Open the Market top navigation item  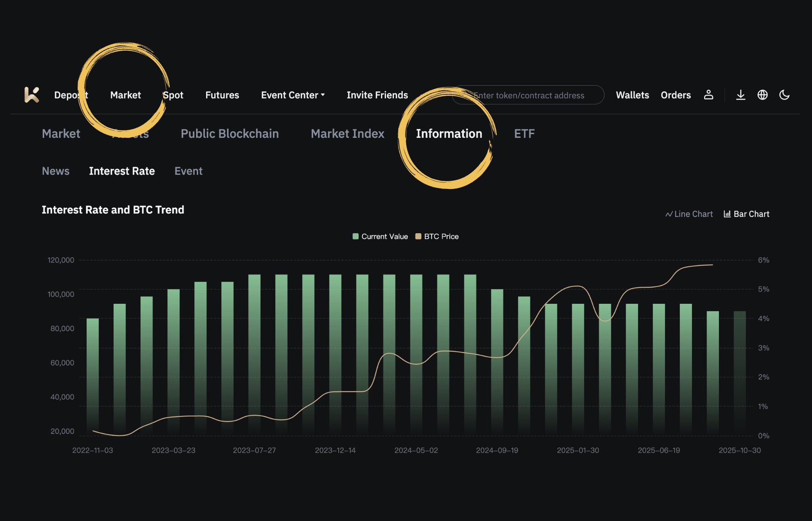(126, 95)
